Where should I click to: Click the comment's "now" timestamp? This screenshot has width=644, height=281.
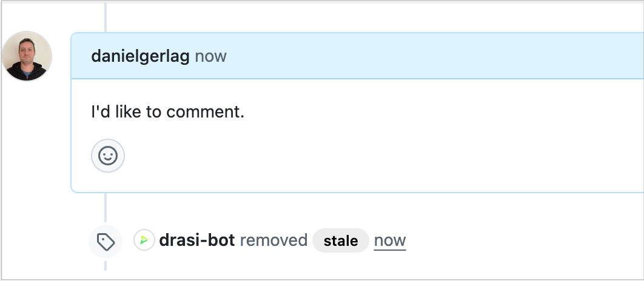click(210, 56)
